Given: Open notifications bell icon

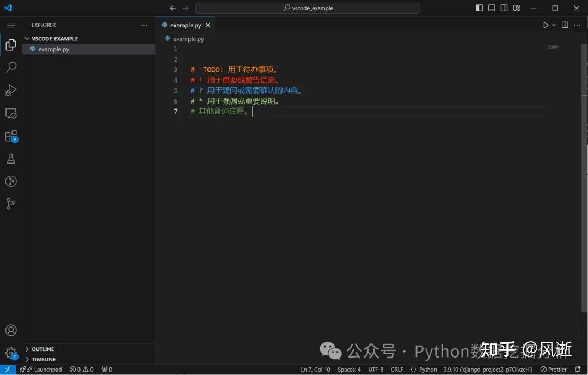Looking at the screenshot, I should point(578,370).
